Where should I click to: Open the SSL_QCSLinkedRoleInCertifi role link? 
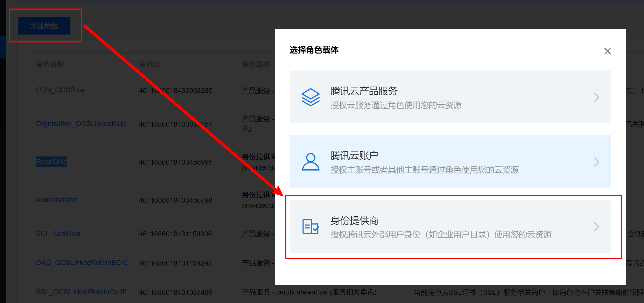coord(82,292)
